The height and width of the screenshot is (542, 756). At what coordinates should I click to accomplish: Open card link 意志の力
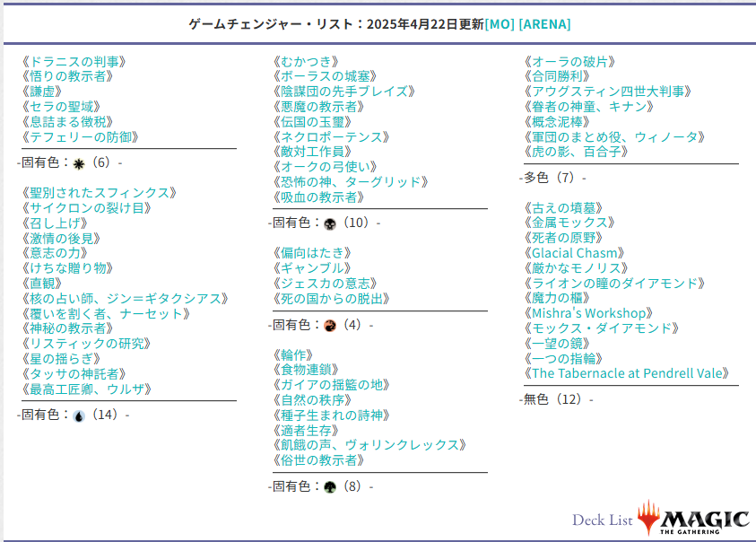click(x=55, y=253)
